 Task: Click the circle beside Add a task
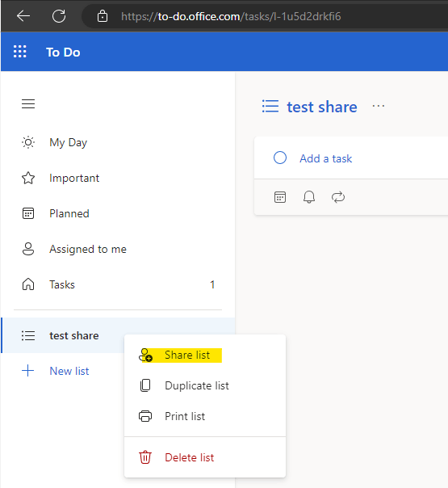280,158
